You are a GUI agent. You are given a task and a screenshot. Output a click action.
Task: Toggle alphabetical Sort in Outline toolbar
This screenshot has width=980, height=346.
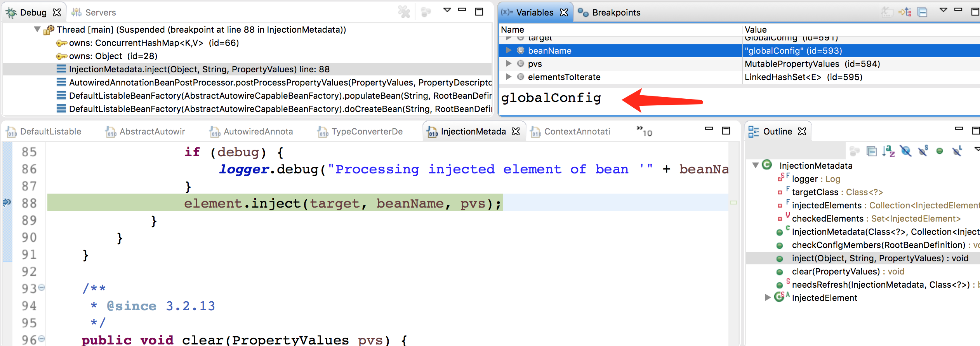888,151
